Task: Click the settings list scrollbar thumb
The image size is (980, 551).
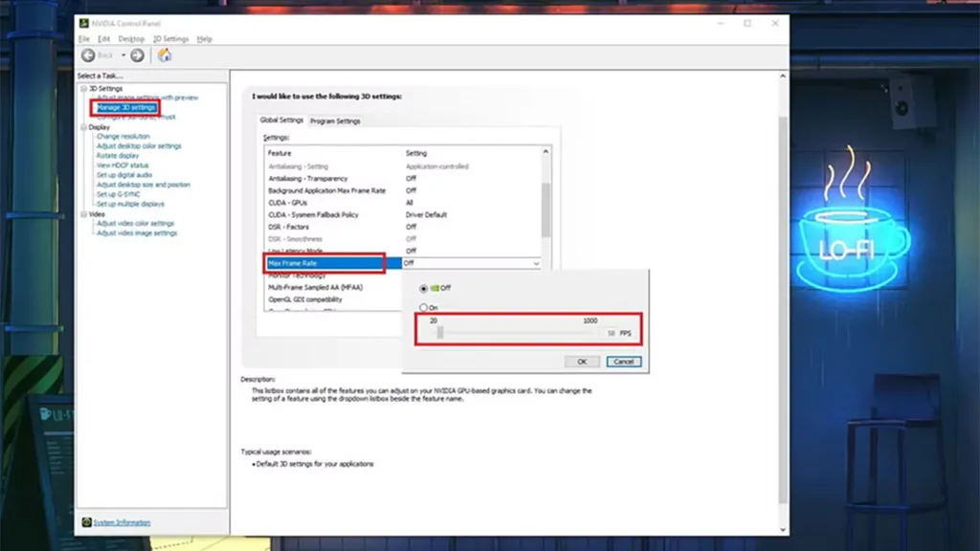Action: coord(546,209)
